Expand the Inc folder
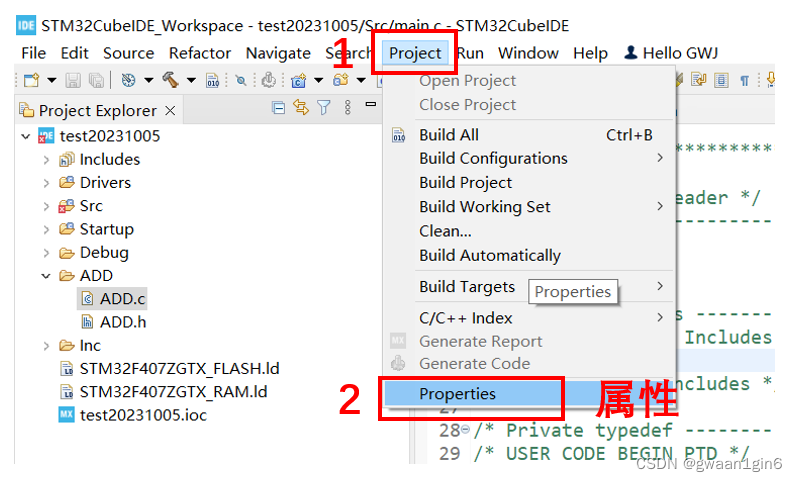 pos(46,346)
